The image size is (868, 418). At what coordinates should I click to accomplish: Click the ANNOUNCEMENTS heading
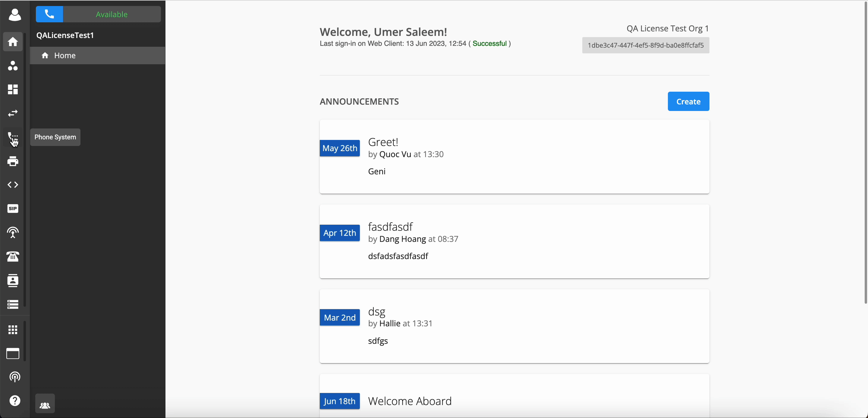pos(359,101)
